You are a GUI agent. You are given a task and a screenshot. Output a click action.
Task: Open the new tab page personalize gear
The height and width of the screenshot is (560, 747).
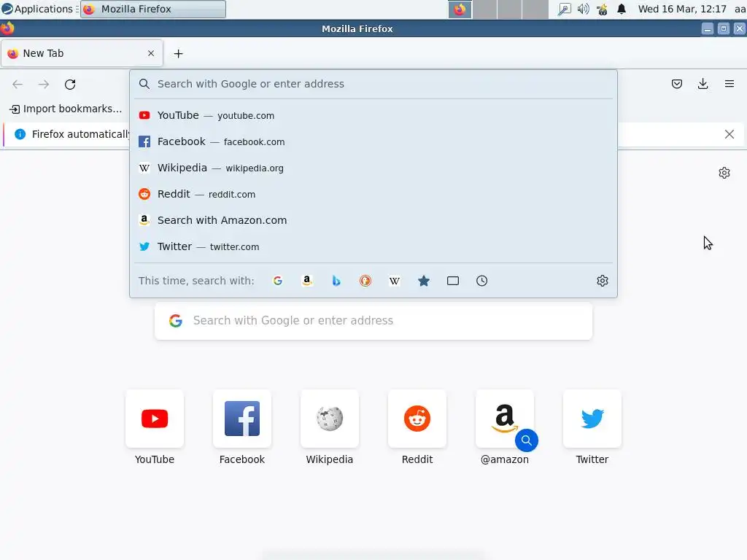coord(724,173)
